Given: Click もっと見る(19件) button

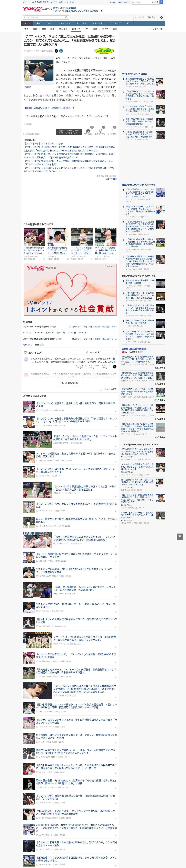Looking at the screenshot, I should tap(70, 383).
